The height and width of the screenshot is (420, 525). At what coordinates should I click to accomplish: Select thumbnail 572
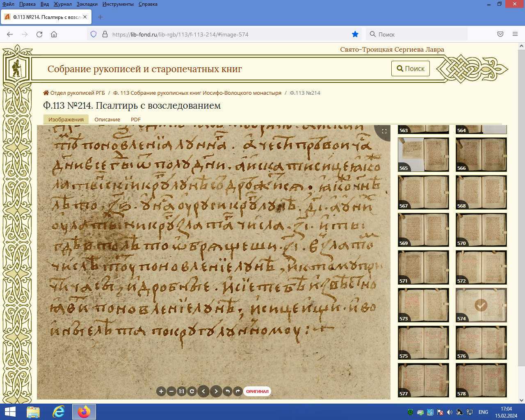click(481, 267)
